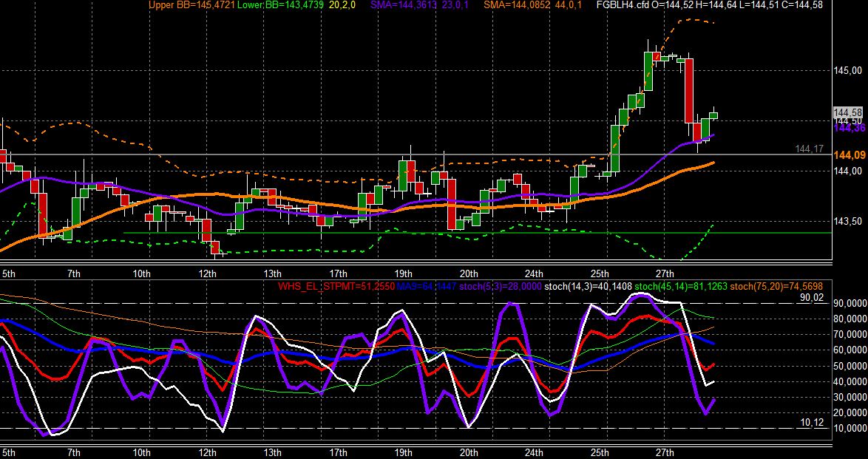The image size is (868, 459).
Task: Click 25th on the price chart date axis
Action: coord(600,274)
